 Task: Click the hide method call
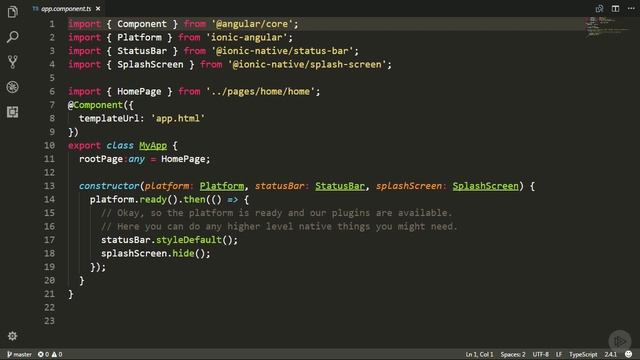tap(183, 253)
